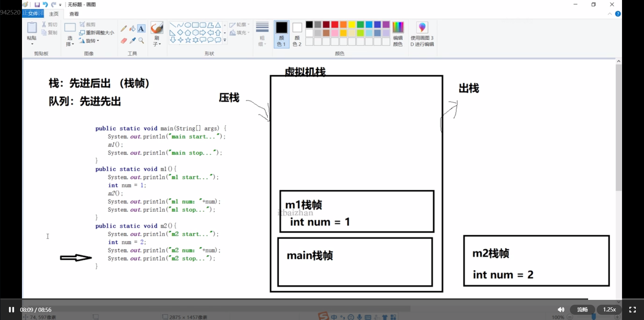Switch to the View (查看) tab
Screen dimensions: 644x320
[x=74, y=14]
